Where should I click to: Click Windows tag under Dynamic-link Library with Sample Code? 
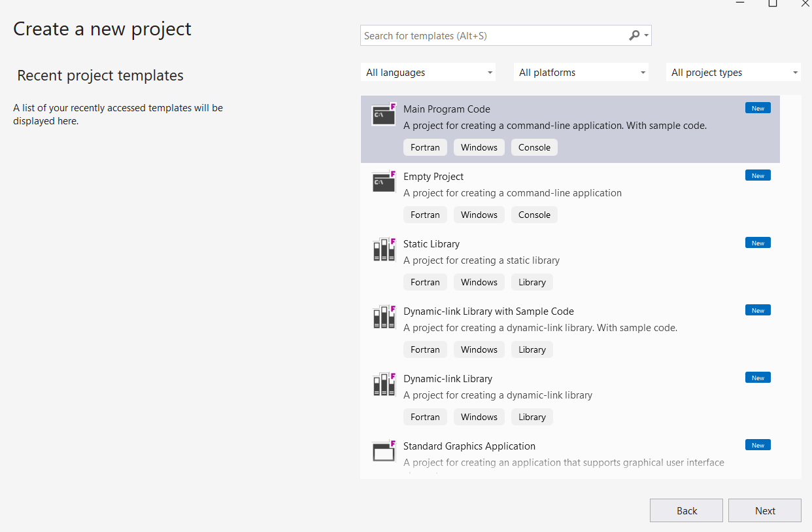tap(479, 349)
